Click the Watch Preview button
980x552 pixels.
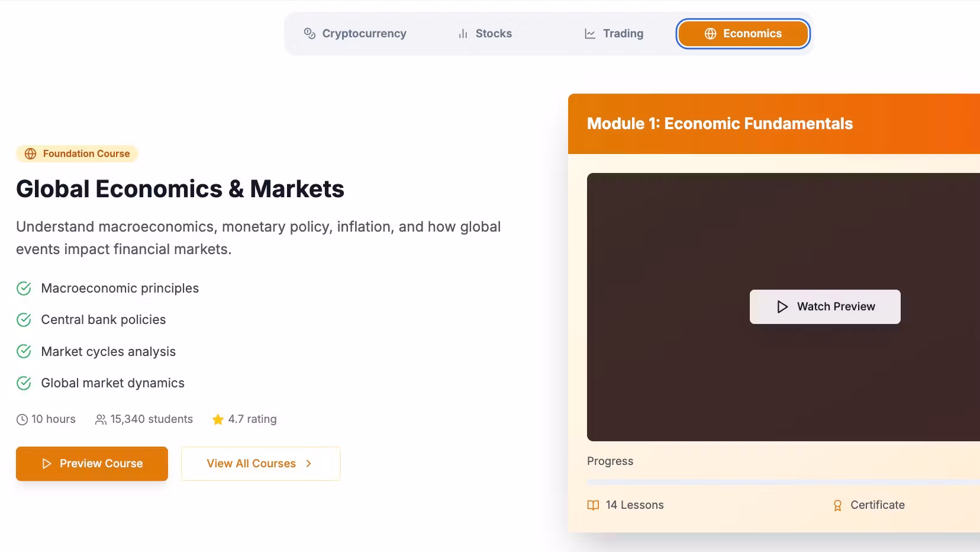coord(825,307)
